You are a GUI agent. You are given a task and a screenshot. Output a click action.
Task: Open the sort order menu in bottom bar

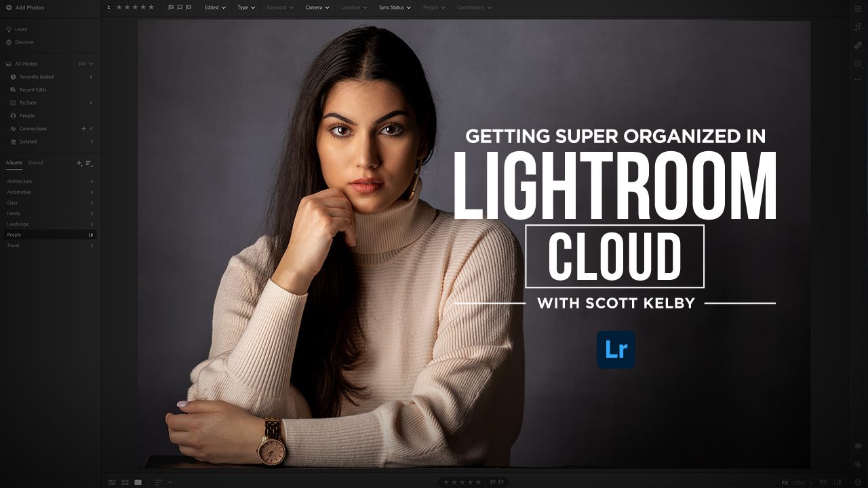[162, 482]
